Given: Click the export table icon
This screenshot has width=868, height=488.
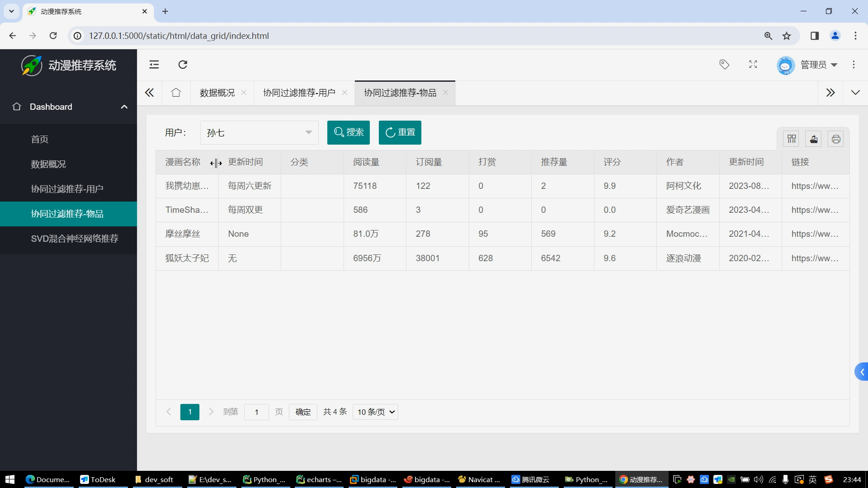Looking at the screenshot, I should [813, 139].
